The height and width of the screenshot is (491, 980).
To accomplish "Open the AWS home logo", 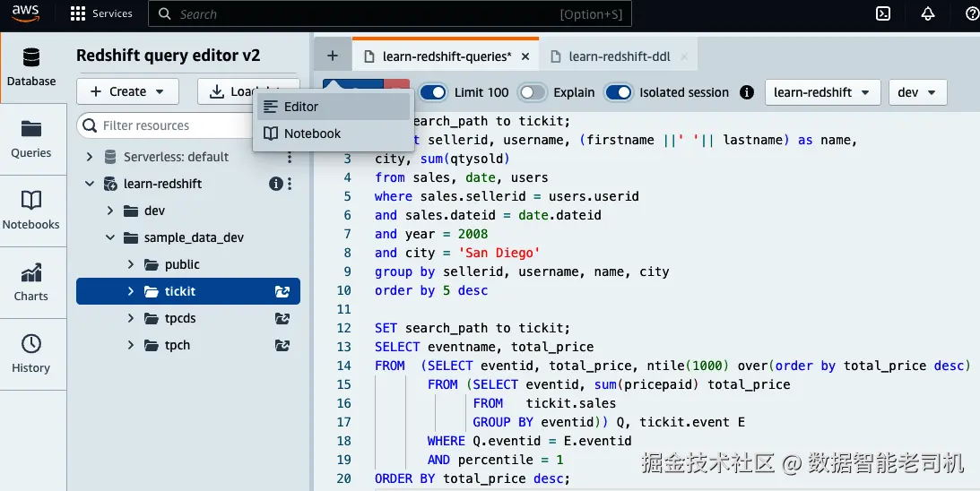I will (x=26, y=13).
